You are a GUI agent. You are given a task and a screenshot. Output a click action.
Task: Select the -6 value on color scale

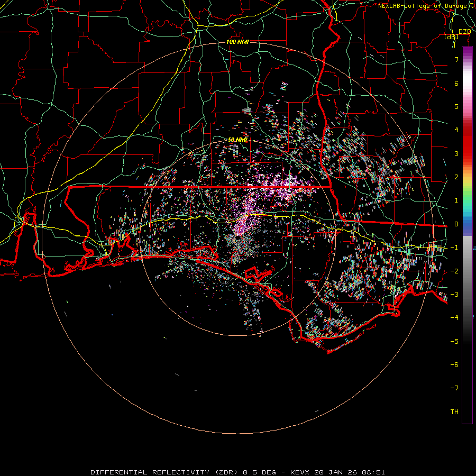pyautogui.click(x=454, y=365)
